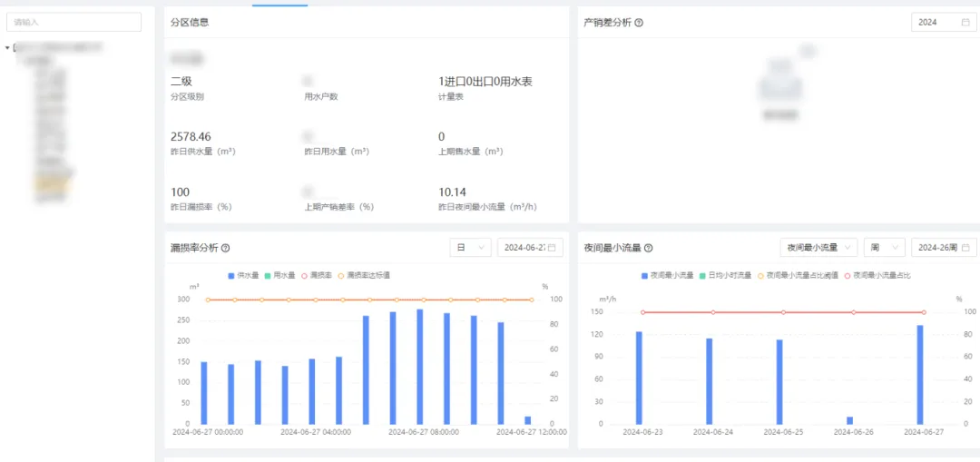Open the 夜间最小流量 metric dropdown

(818, 248)
